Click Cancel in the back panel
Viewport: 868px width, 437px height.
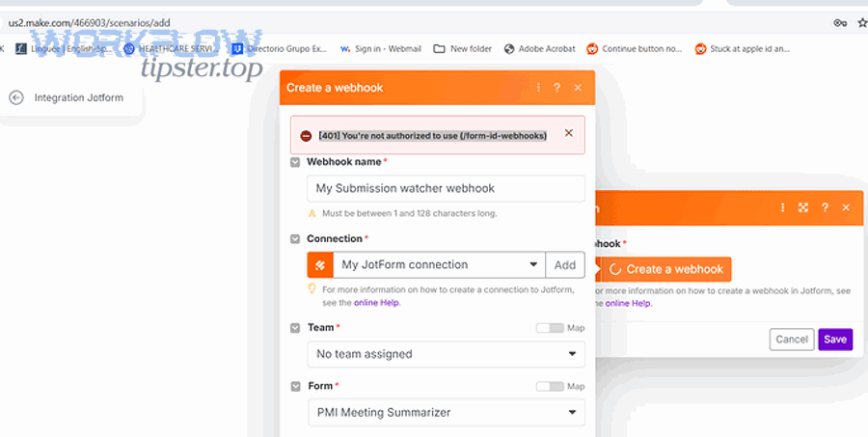coord(792,340)
